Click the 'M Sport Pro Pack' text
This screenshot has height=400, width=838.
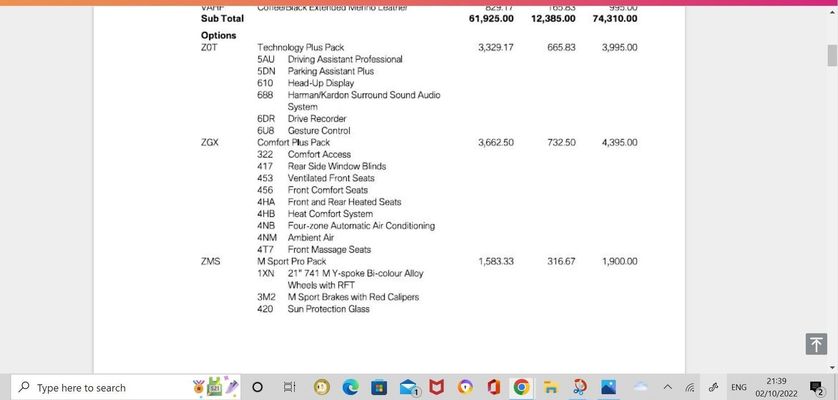(x=291, y=261)
